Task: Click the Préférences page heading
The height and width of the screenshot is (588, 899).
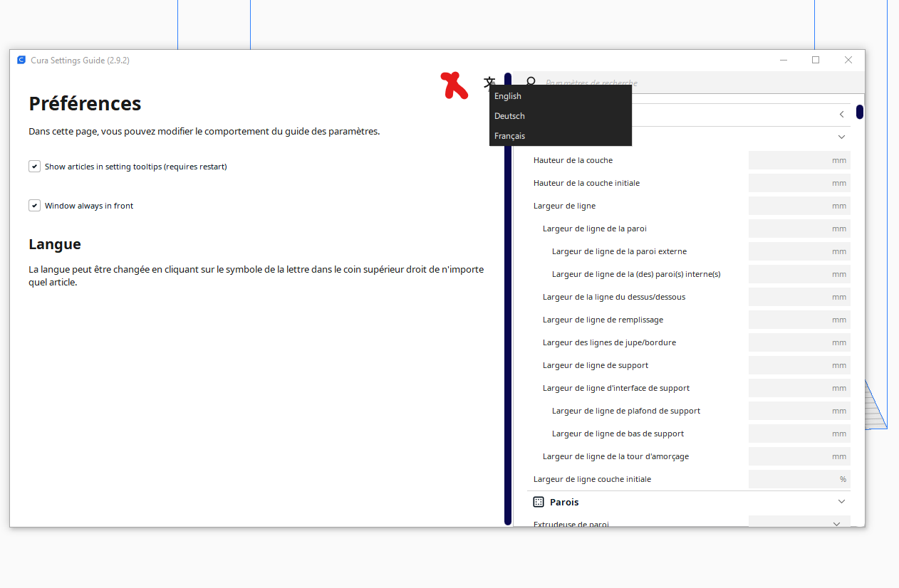Action: 85,104
